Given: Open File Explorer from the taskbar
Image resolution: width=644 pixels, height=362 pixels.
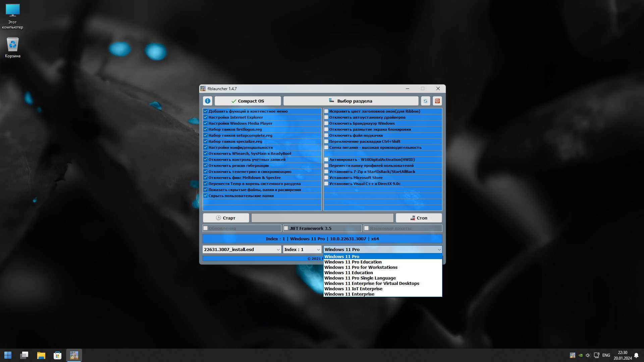Looking at the screenshot, I should [x=41, y=355].
